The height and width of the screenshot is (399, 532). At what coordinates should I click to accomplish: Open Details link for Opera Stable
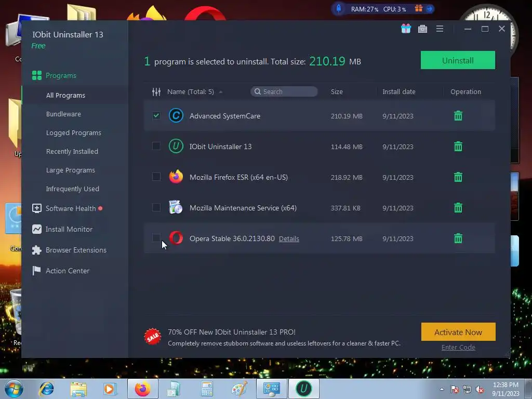click(x=289, y=238)
